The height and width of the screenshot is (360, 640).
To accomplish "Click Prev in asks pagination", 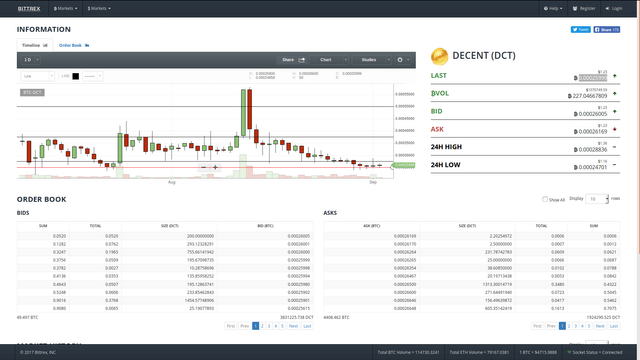I will click(551, 326).
